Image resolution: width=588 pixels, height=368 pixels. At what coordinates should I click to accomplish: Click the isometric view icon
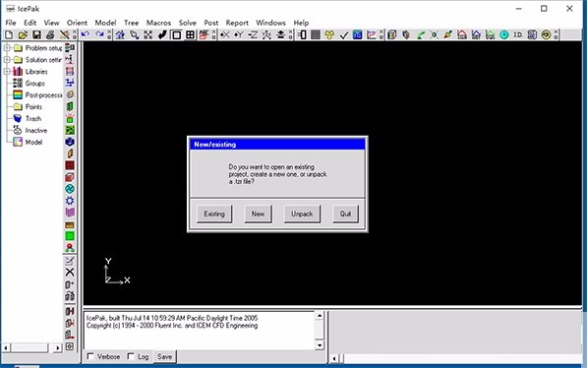click(266, 34)
